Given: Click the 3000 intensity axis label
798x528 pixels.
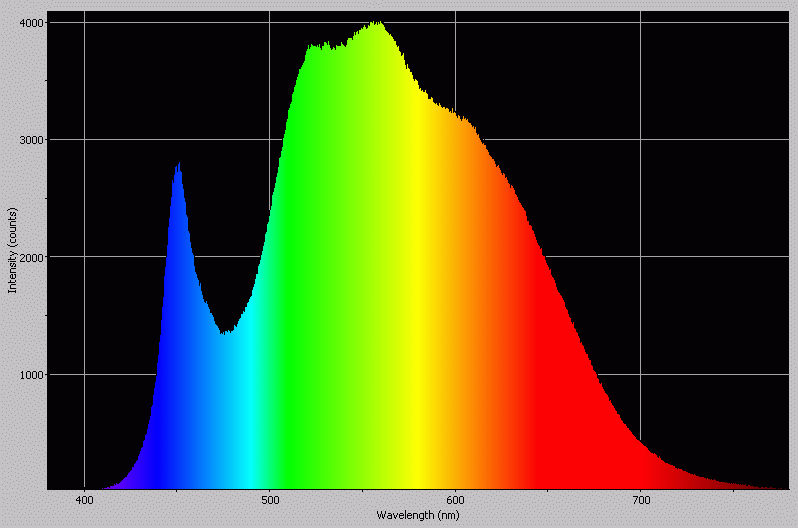Looking at the screenshot, I should coord(31,140).
